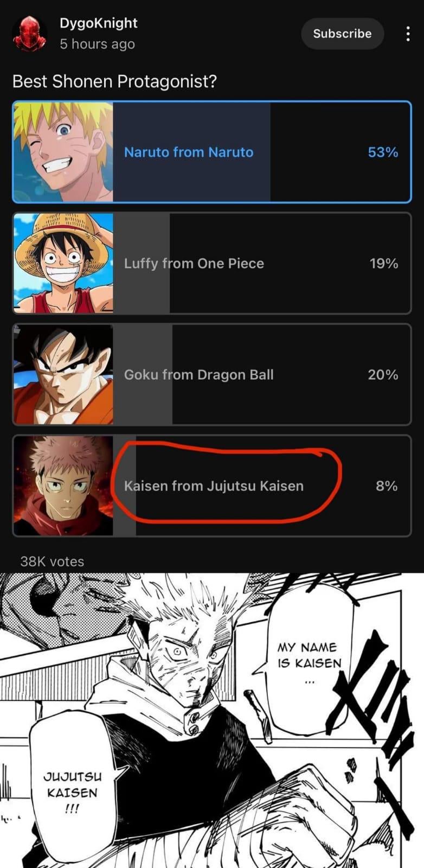
Task: Click the 'Best Shonen Protagonist?' poll title
Action: (x=114, y=81)
